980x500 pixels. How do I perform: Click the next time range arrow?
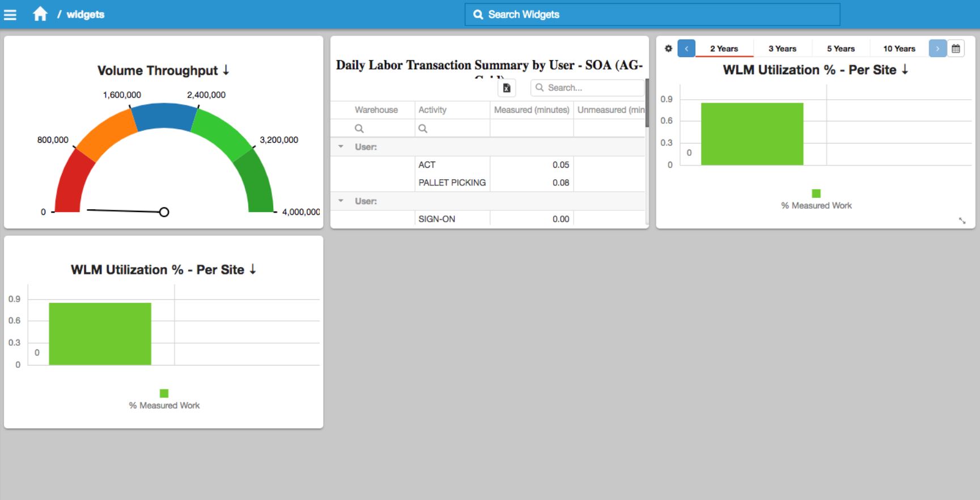(937, 49)
